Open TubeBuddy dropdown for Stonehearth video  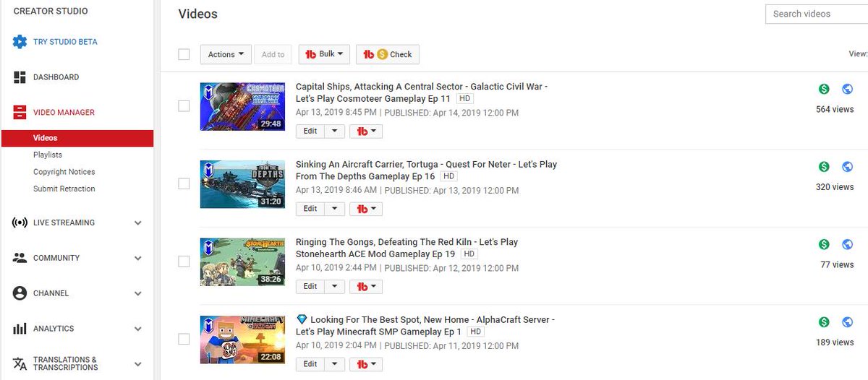click(366, 286)
